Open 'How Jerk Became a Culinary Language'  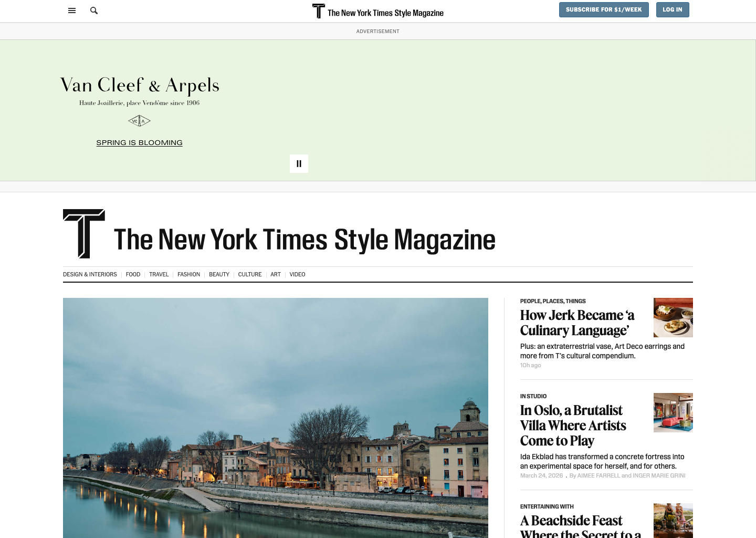click(576, 323)
